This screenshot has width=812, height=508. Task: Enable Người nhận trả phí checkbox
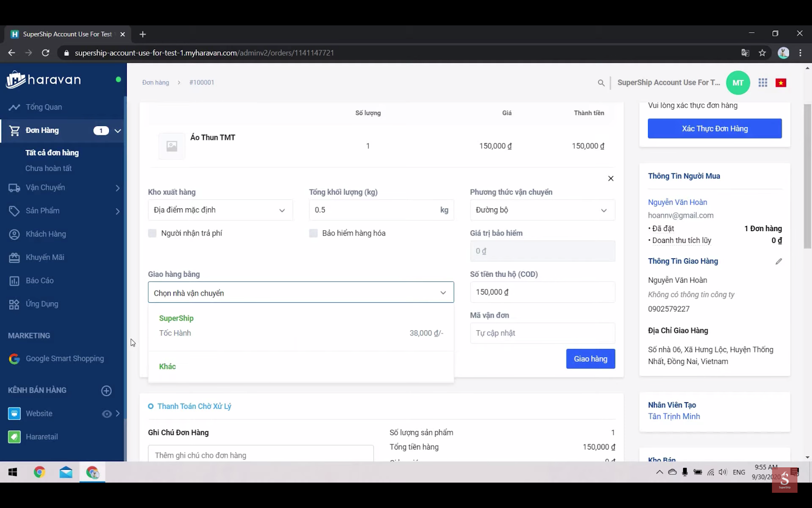pos(152,233)
